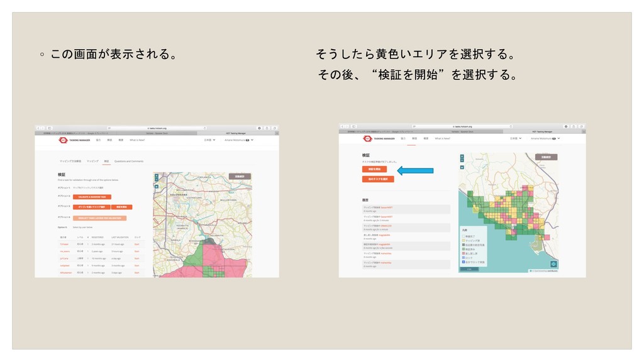Viewport: 644px width, 362px height.
Task: Zoom out on the right screenshot's map
Action: 462,161
